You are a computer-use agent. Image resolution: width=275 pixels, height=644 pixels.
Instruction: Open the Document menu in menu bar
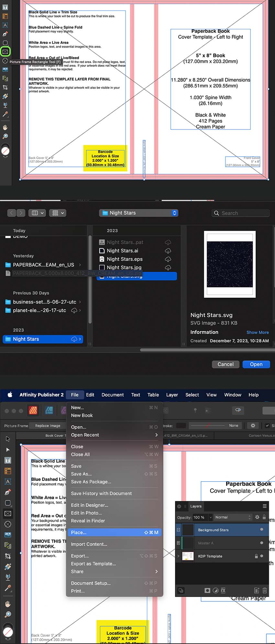(x=113, y=395)
